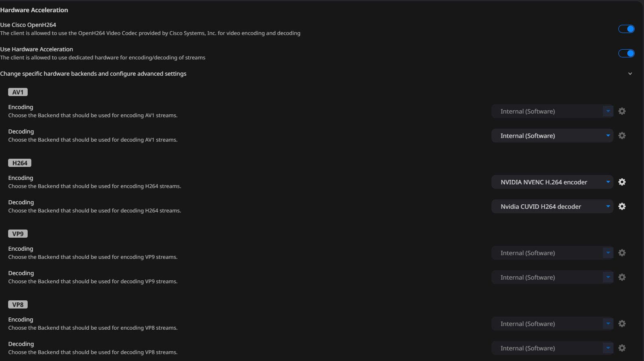Open the H264 decoding backend dropdown
Screen dimensions: 644x361
click(552, 206)
